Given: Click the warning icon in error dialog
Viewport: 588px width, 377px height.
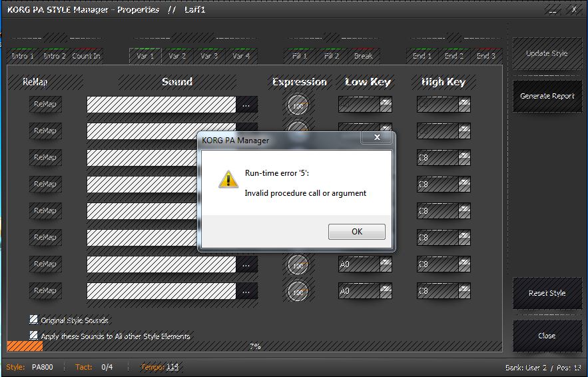Looking at the screenshot, I should [228, 179].
